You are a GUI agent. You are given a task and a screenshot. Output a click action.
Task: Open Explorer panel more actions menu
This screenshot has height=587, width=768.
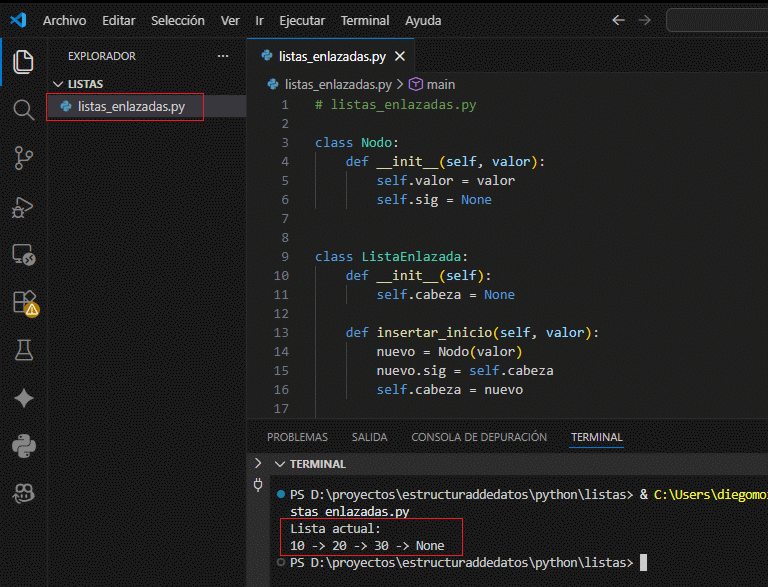[x=222, y=56]
